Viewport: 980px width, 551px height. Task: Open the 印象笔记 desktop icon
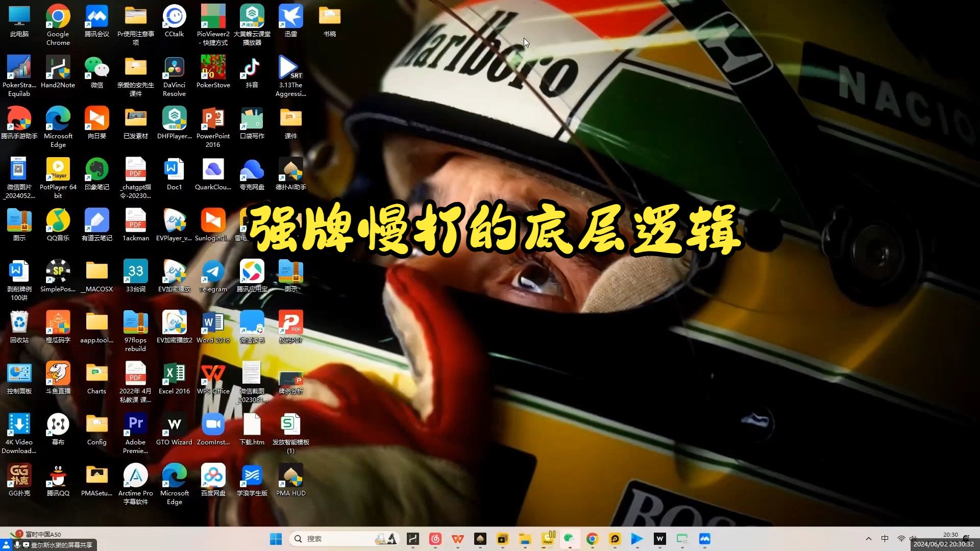point(96,174)
